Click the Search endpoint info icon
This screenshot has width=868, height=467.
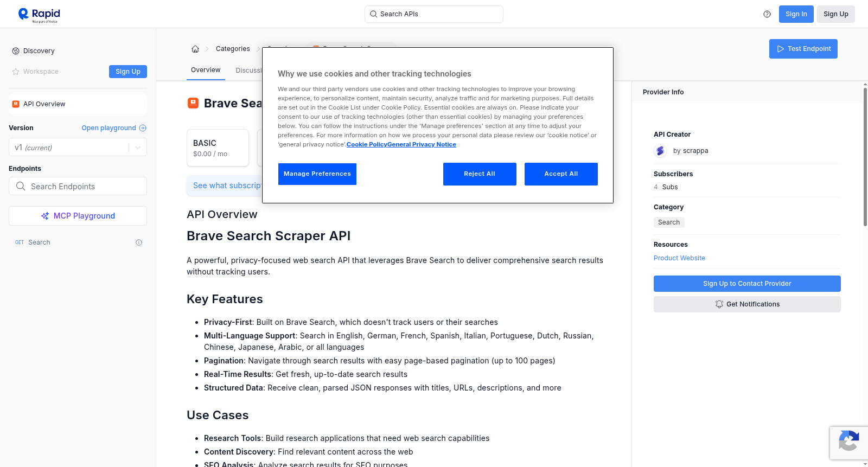(139, 242)
